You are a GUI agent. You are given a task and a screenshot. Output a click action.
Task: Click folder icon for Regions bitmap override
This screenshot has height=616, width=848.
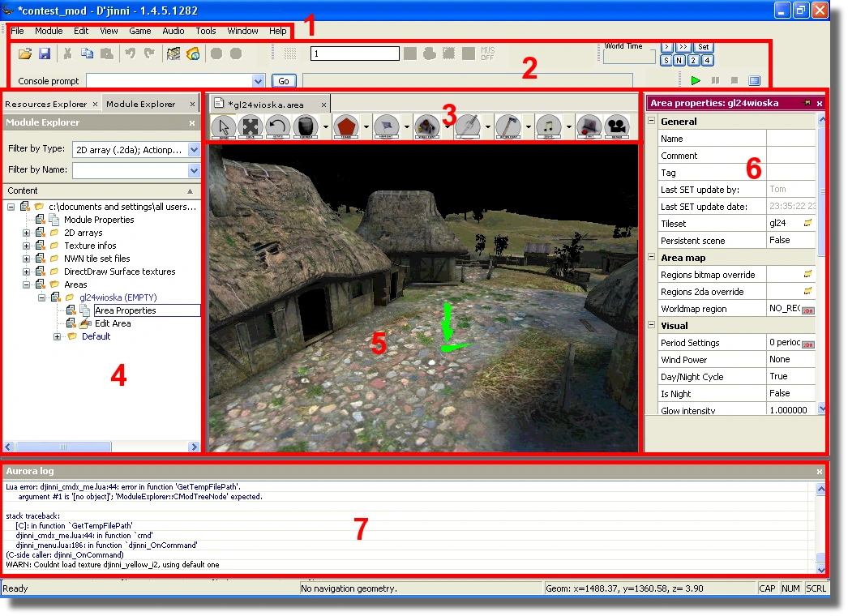[x=808, y=274]
